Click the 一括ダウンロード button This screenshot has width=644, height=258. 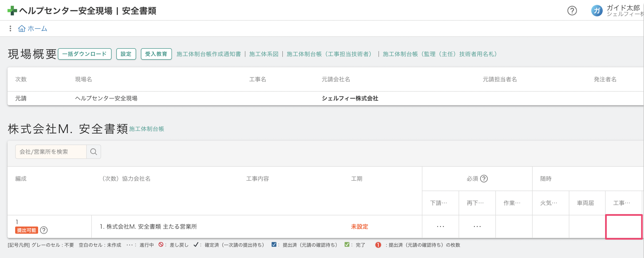85,54
